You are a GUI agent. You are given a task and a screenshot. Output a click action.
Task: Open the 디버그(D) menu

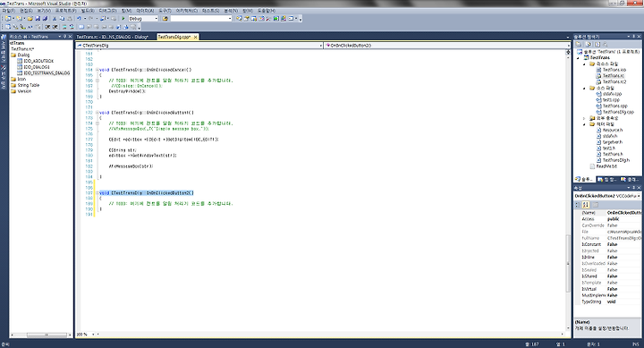coord(108,11)
